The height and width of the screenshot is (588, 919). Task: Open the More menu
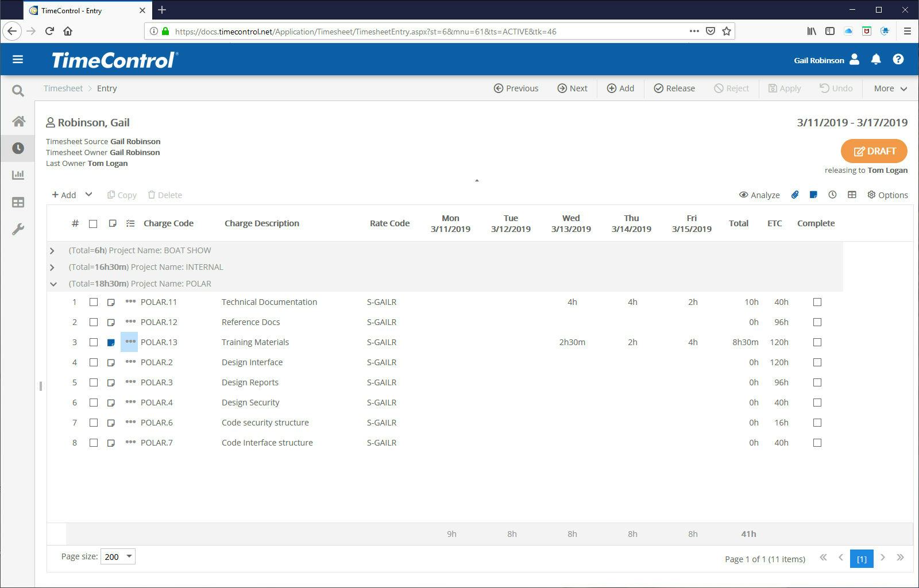click(889, 88)
